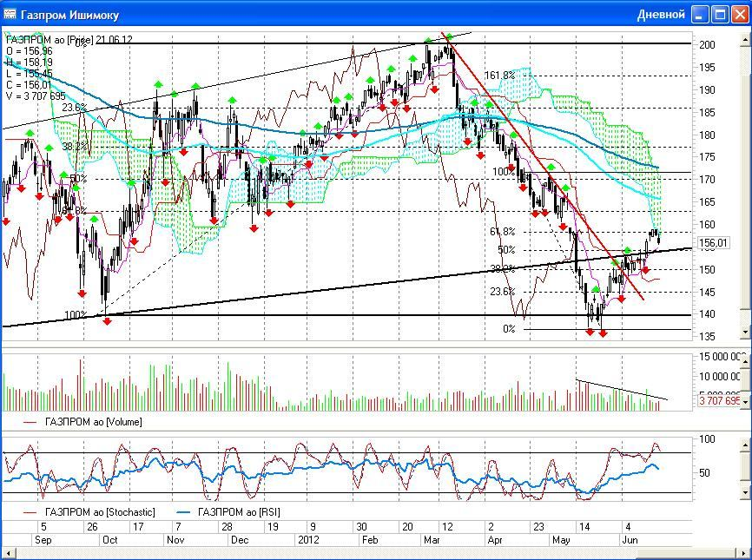Screen dimensions: 752x560
Task: Click the Volume panel scroll-down arrow
Action: (x=745, y=404)
